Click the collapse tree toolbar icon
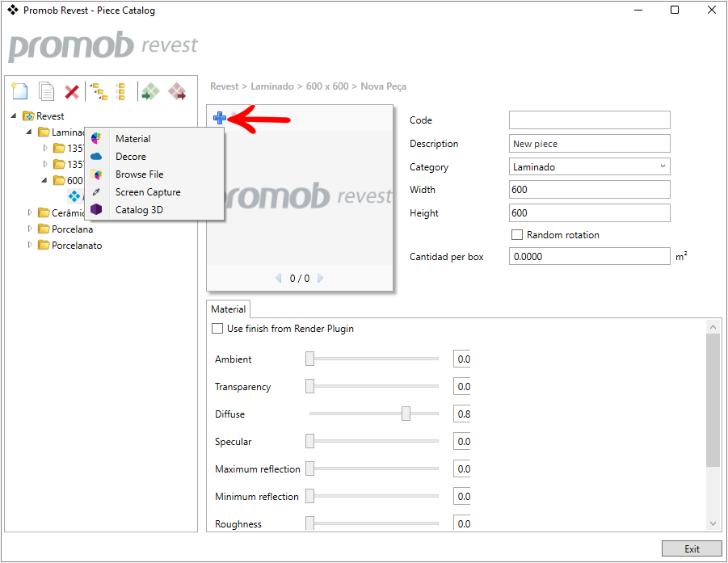This screenshot has height=563, width=728. coord(120,91)
